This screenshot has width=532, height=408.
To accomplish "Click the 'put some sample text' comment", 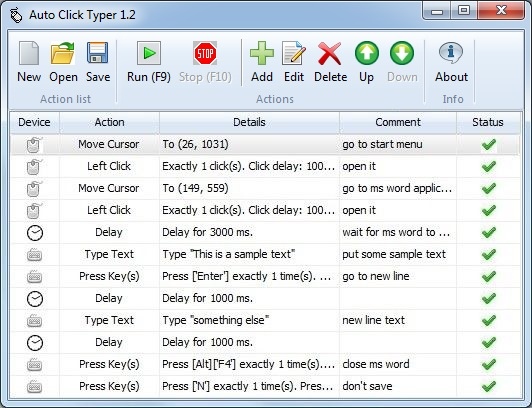I will coord(394,254).
